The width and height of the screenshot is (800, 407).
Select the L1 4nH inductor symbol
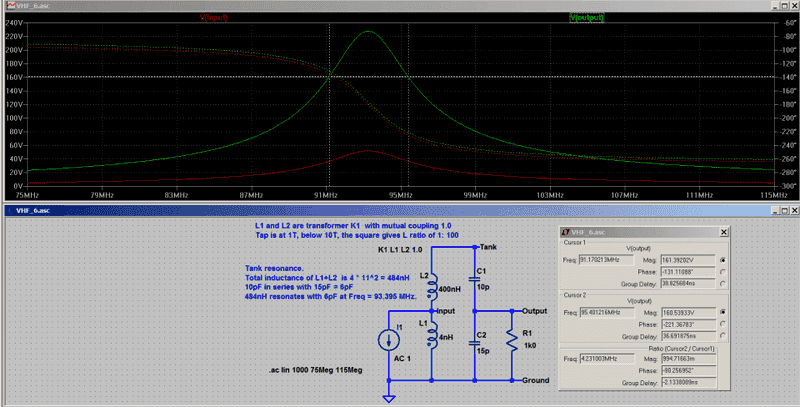pos(431,338)
